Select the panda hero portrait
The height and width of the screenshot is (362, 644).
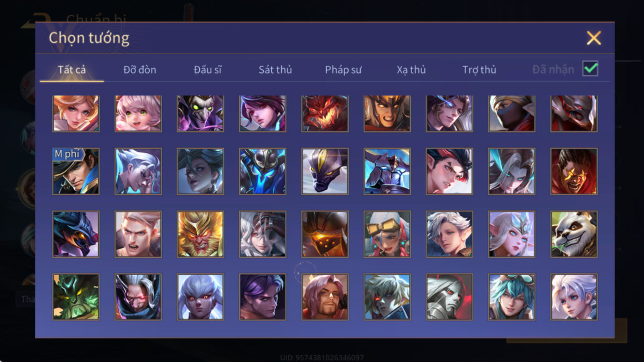click(574, 234)
